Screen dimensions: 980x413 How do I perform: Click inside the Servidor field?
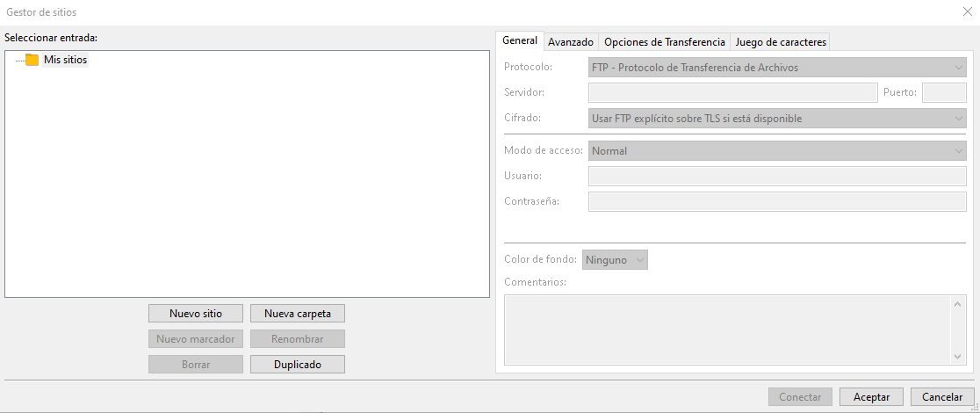pos(732,93)
